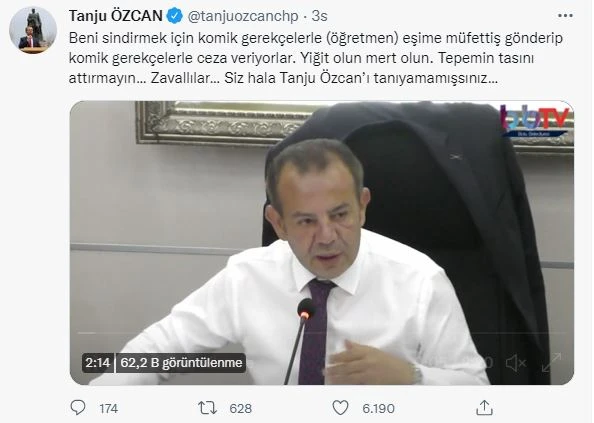This screenshot has height=423, width=594.
Task: Click the 6.190 likes count
Action: click(x=378, y=409)
